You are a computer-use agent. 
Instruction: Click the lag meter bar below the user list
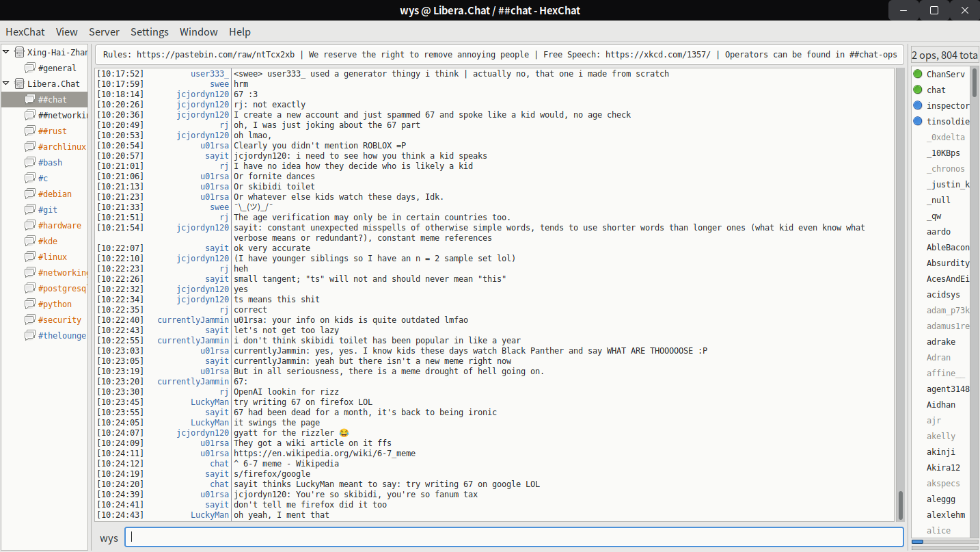pos(944,542)
